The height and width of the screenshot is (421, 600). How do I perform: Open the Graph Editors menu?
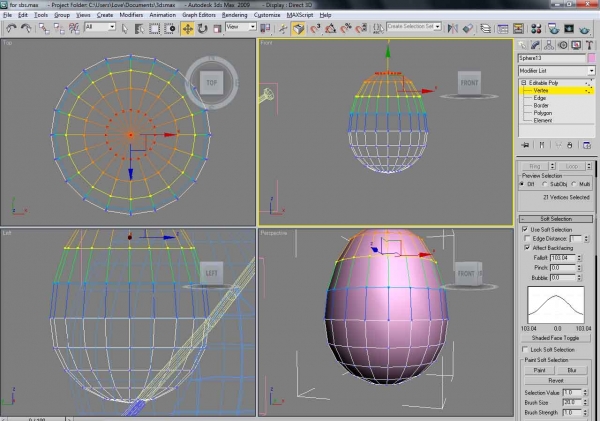coord(199,15)
